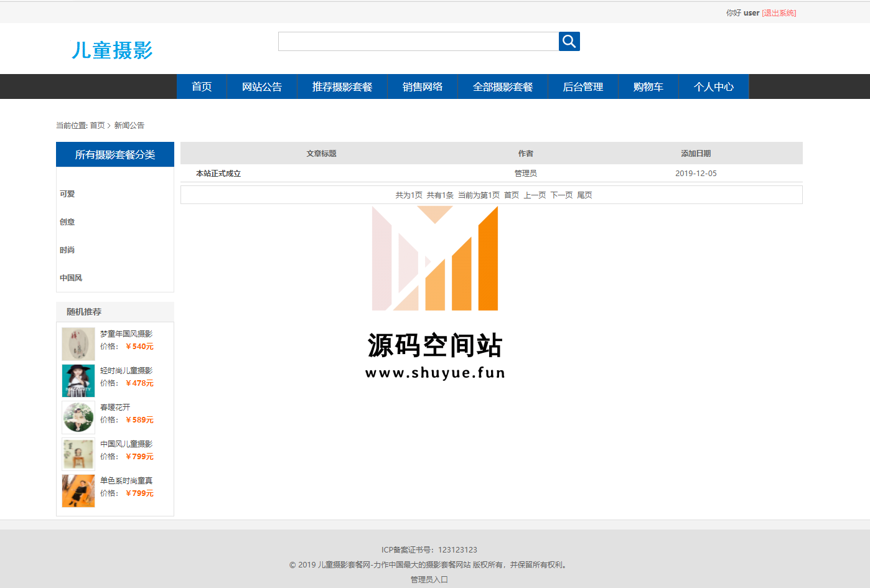Click the 所有摄影套餐分类 sidebar header
Viewport: 870px width, 588px height.
(115, 154)
